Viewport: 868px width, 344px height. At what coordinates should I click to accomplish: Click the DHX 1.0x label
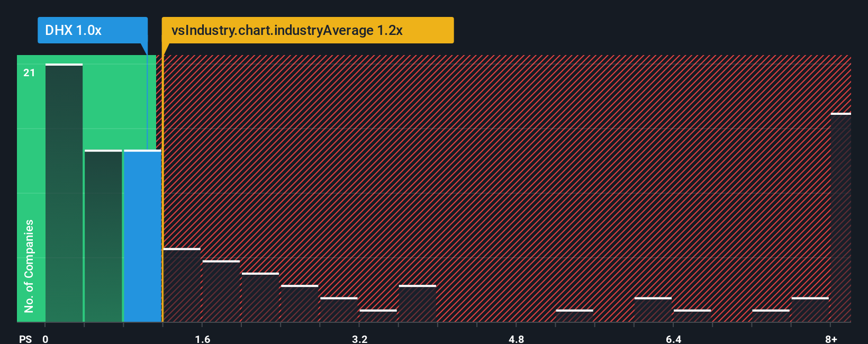pyautogui.click(x=93, y=30)
